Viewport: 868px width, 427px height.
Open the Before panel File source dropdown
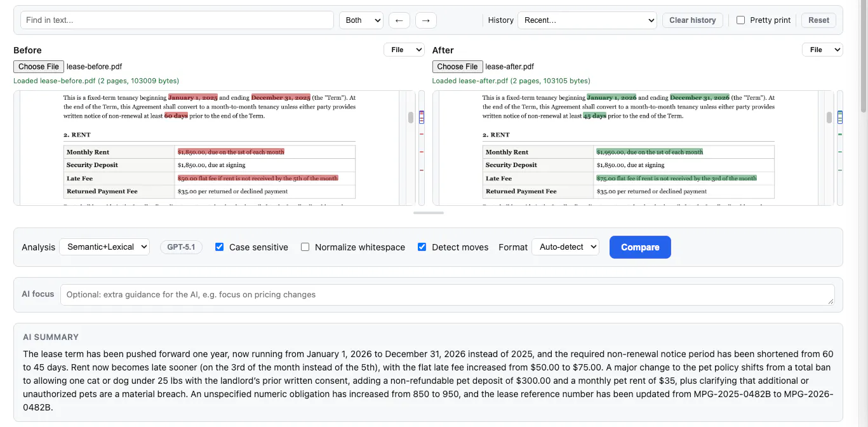tap(404, 50)
